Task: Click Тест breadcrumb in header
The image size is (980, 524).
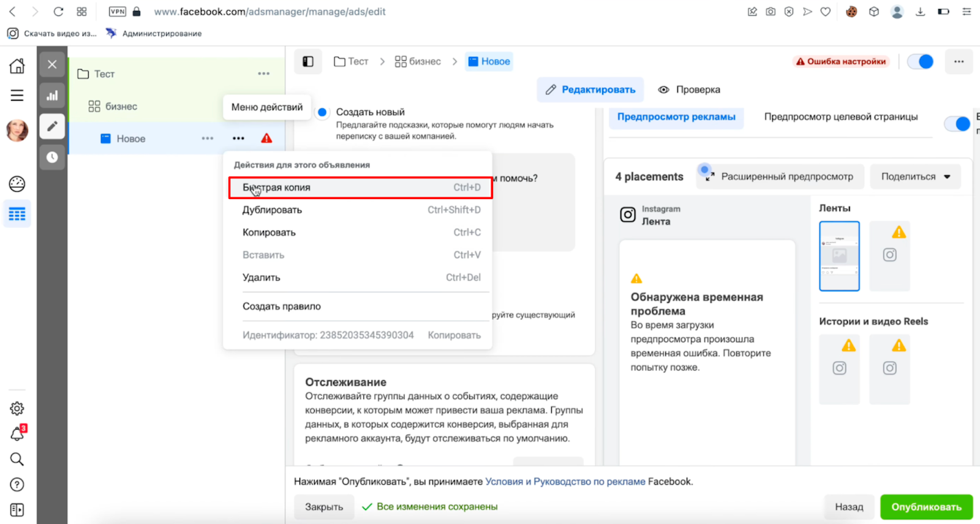Action: pos(351,61)
